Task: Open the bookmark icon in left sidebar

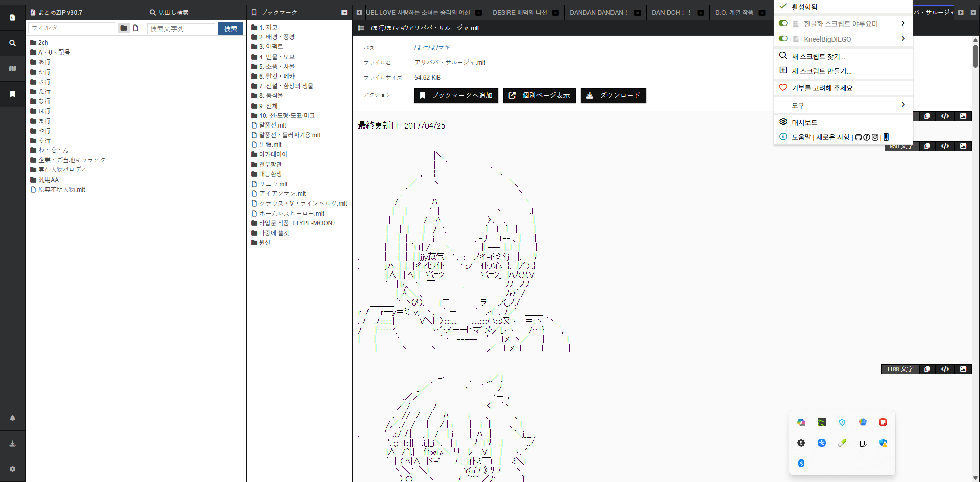Action: pos(12,94)
